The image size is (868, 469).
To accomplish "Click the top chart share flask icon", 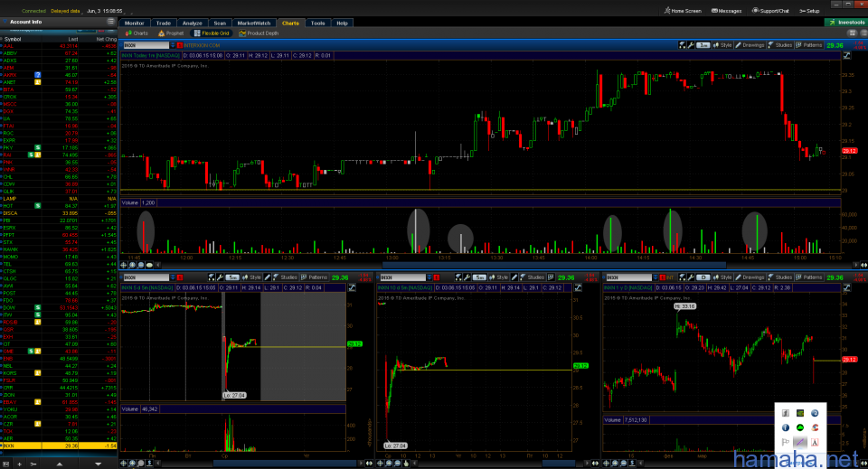I will [x=683, y=45].
